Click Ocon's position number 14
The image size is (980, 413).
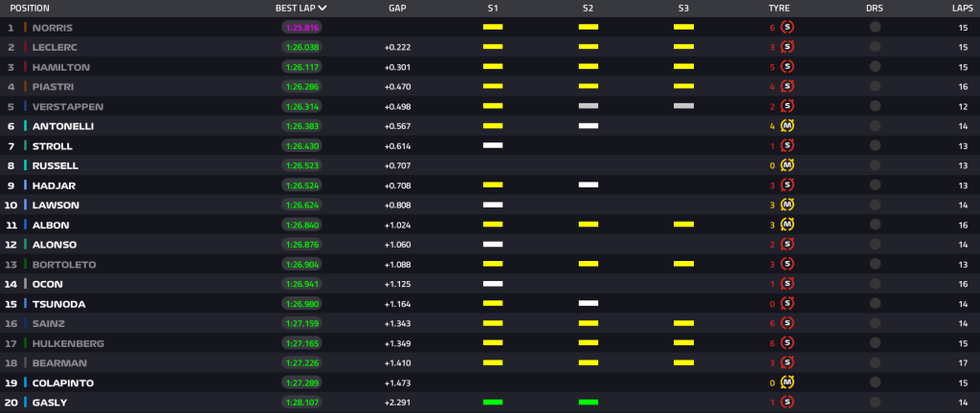[x=11, y=284]
